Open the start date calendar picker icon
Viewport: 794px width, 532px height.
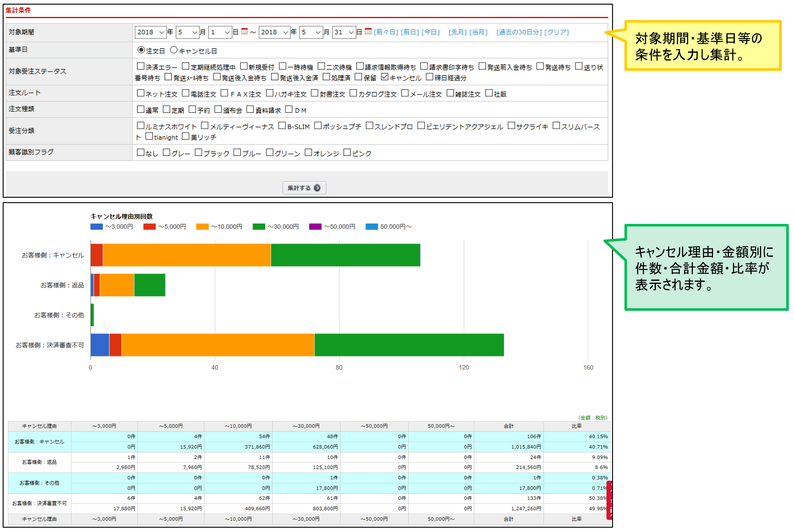click(244, 32)
